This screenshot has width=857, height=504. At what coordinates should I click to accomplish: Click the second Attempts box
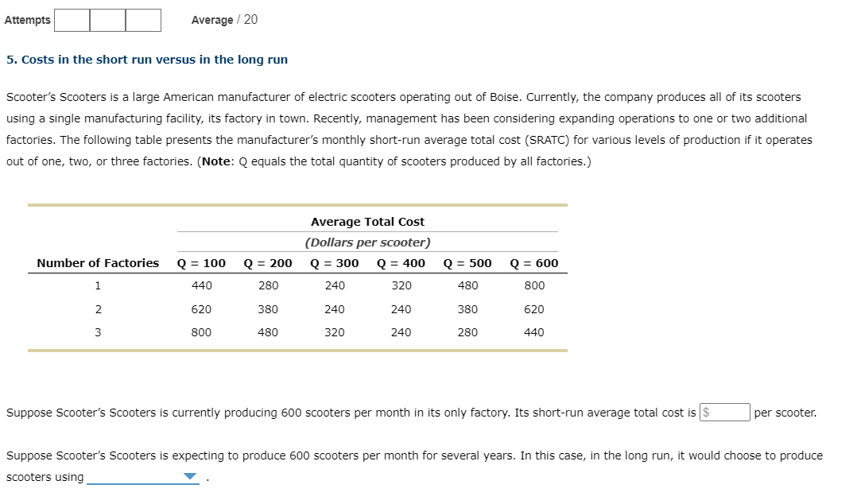(107, 19)
